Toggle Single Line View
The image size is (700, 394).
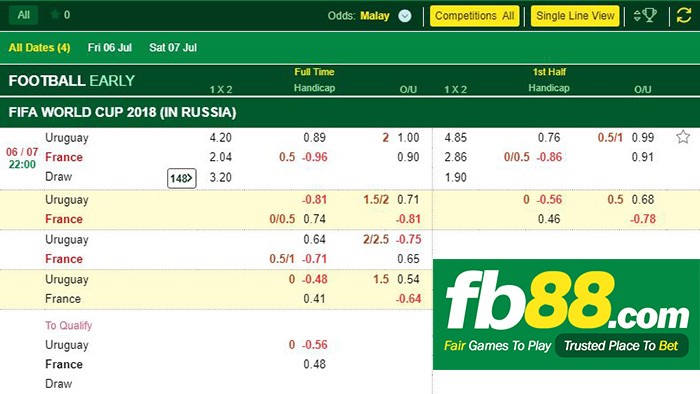[575, 16]
